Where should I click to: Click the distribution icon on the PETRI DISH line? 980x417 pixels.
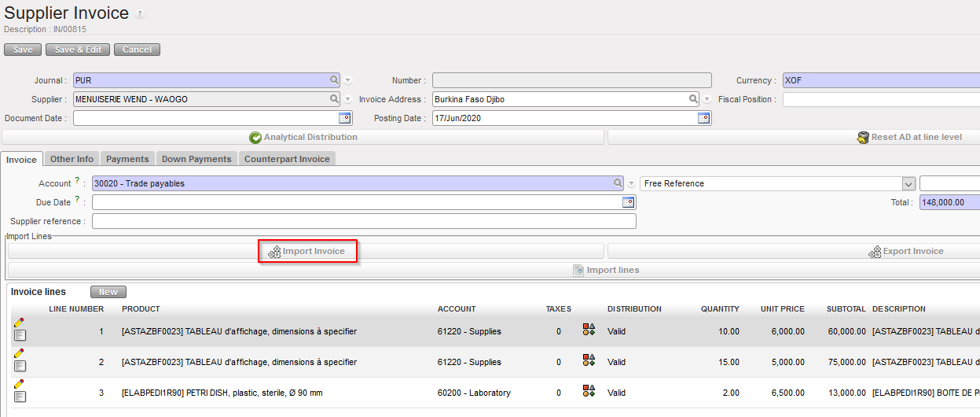pos(589,391)
